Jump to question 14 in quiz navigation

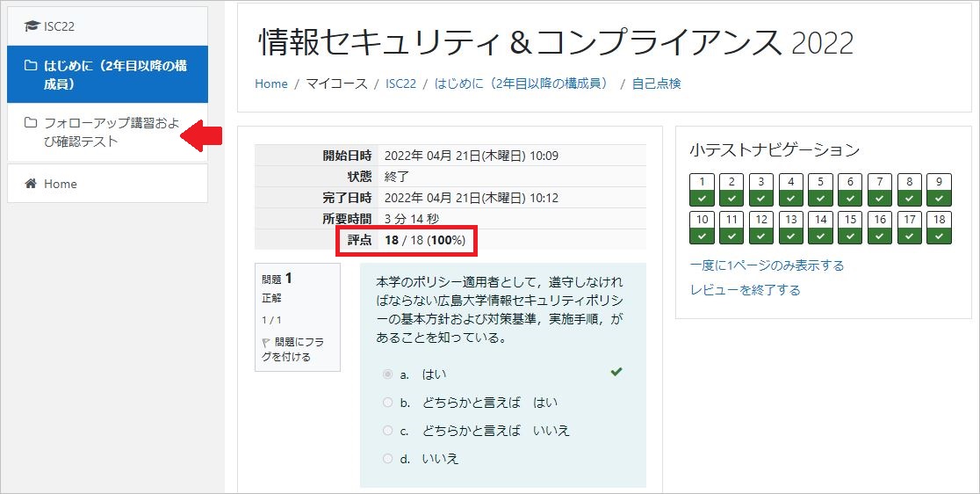pyautogui.click(x=821, y=228)
